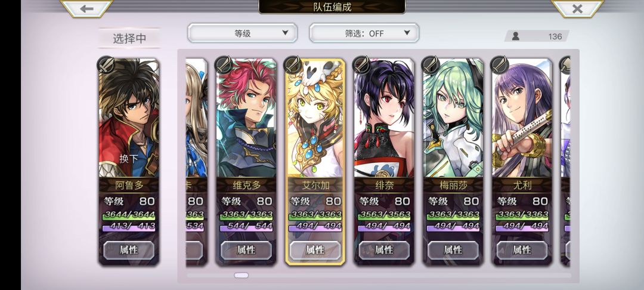Open the 筛选: OFF filter dropdown
This screenshot has width=644, height=290.
pos(364,33)
